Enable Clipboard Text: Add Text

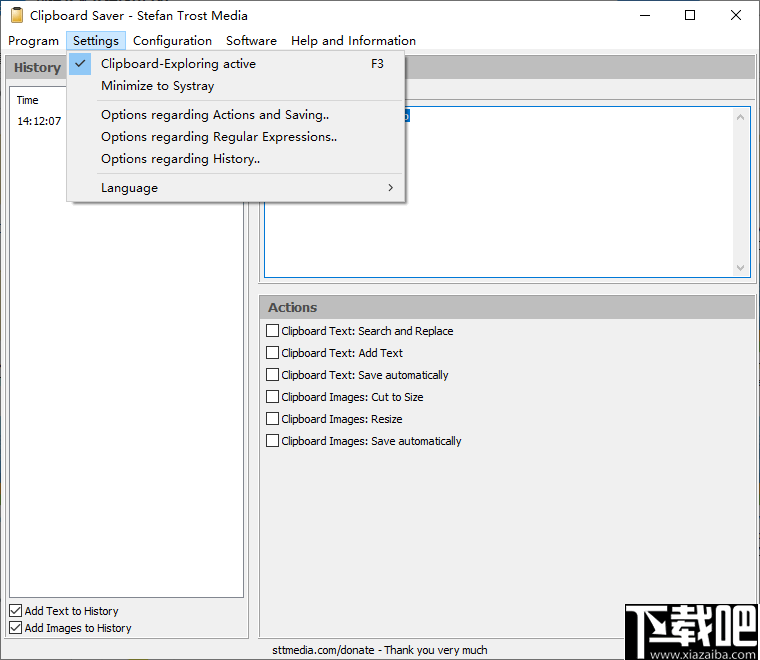click(272, 353)
